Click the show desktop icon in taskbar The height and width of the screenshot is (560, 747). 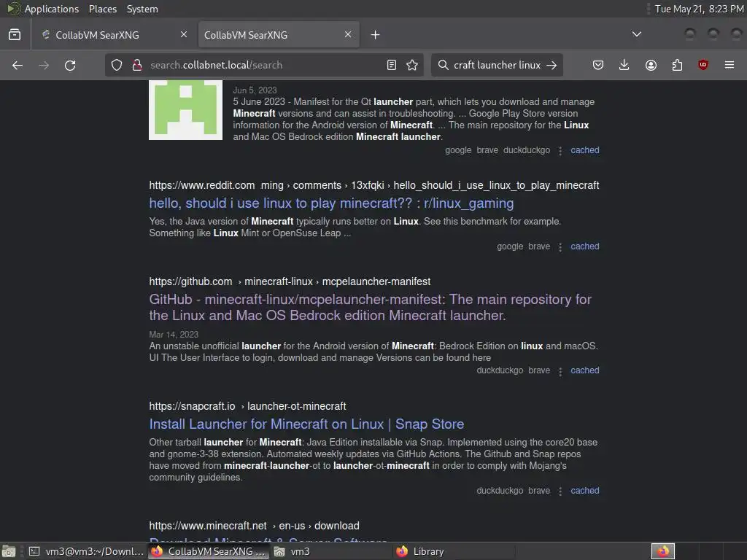pos(9,551)
